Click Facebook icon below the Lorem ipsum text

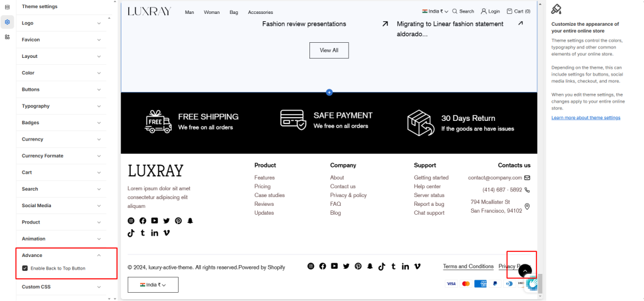coord(143,221)
